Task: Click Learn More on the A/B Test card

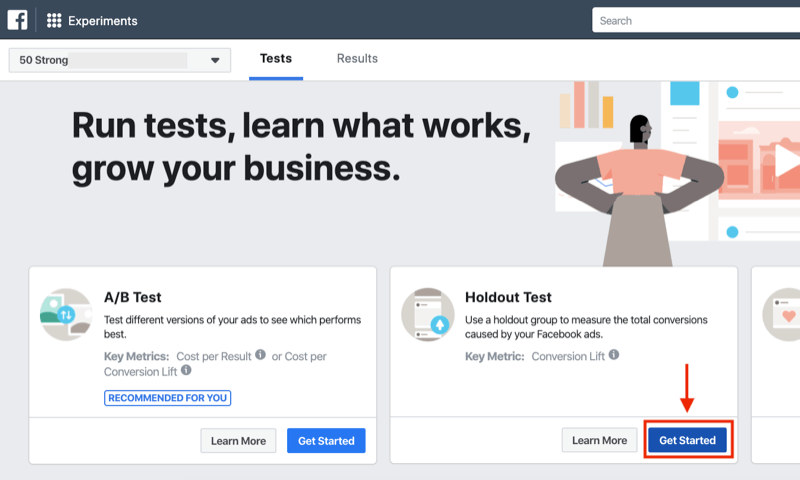Action: (239, 441)
